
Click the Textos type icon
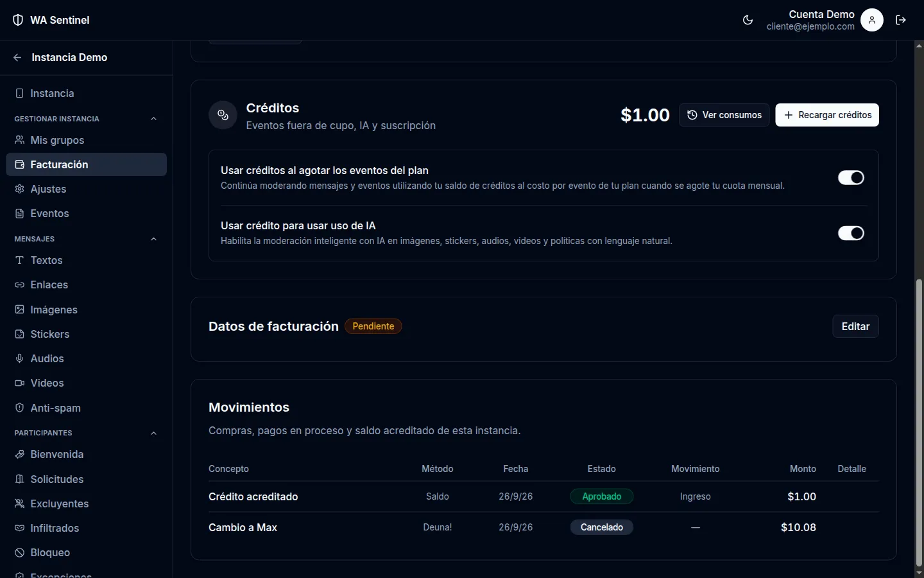point(20,260)
